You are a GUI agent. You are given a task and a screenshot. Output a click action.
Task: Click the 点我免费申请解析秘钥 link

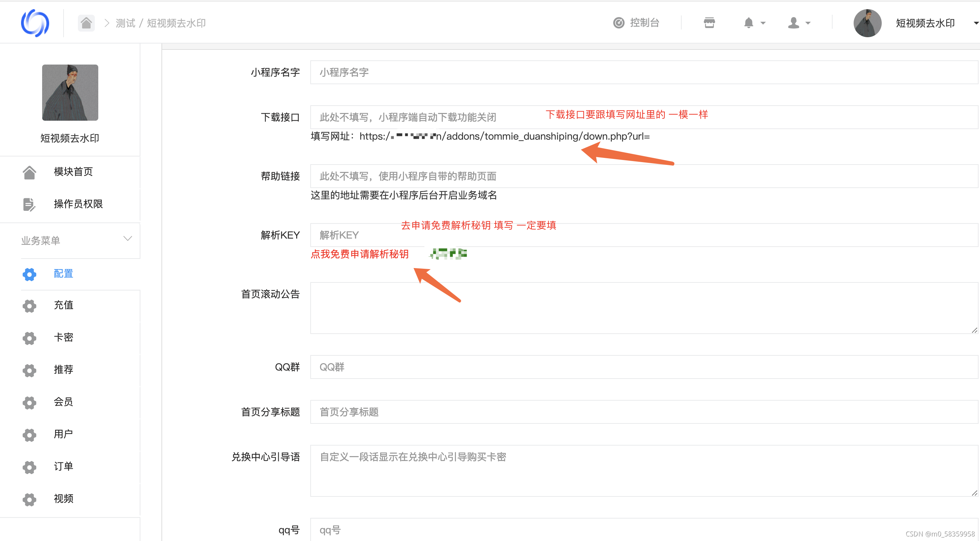[x=359, y=254]
